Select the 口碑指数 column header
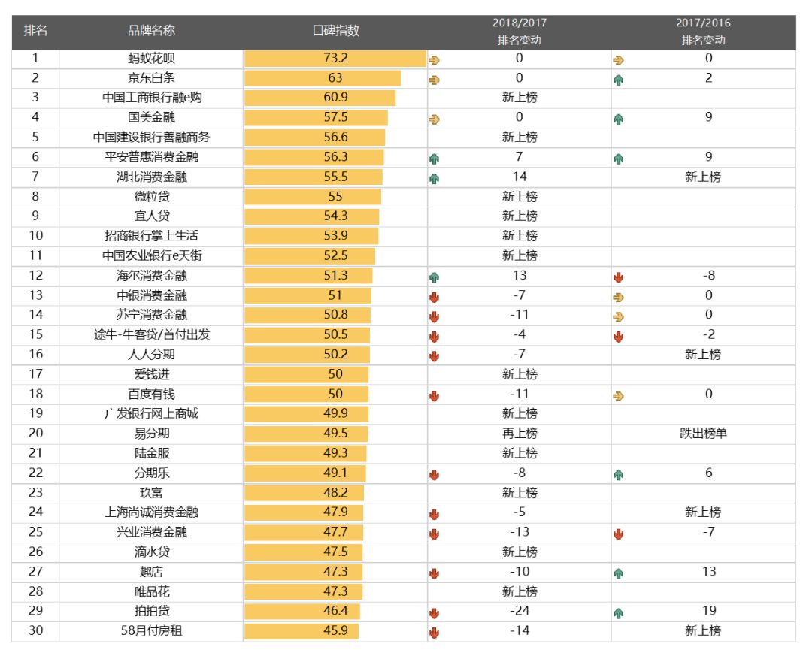The height and width of the screenshot is (656, 812). click(335, 31)
